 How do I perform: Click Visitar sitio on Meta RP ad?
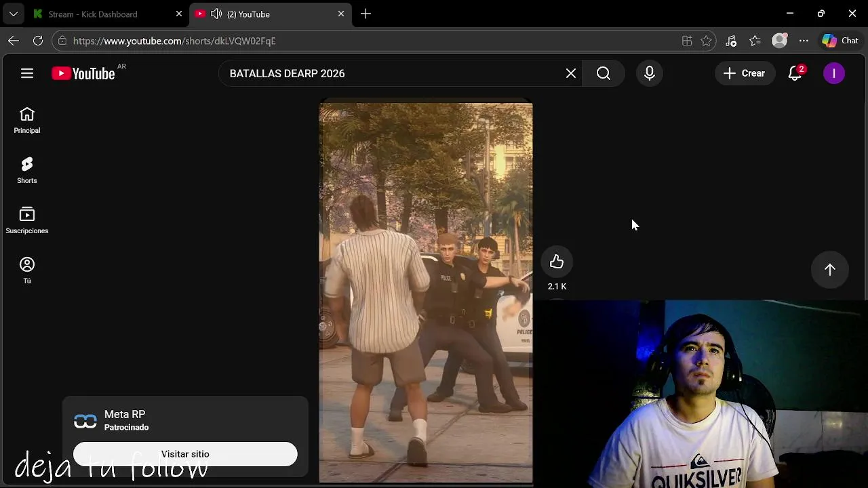pos(185,454)
